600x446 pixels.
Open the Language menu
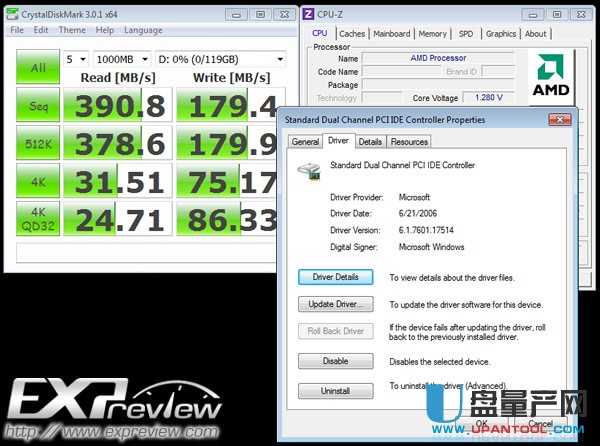pos(143,31)
